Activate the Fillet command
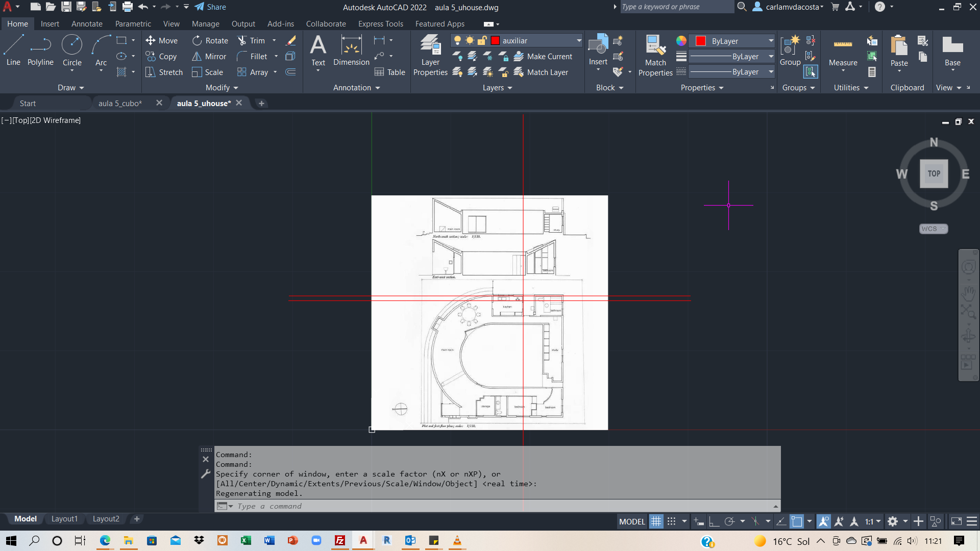Screen dimensions: 980x551 (252, 56)
